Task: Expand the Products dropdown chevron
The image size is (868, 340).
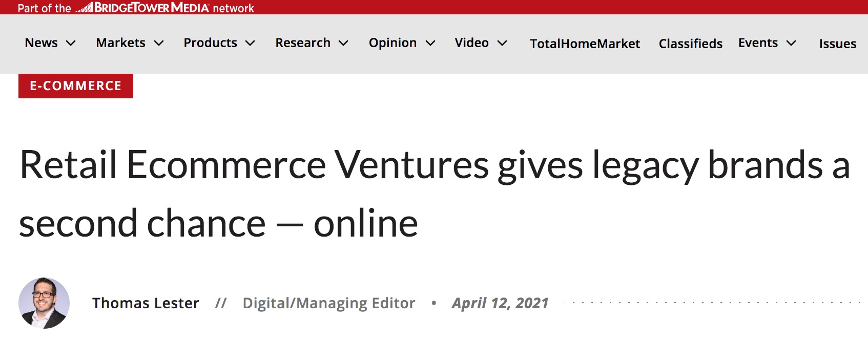Action: point(250,43)
